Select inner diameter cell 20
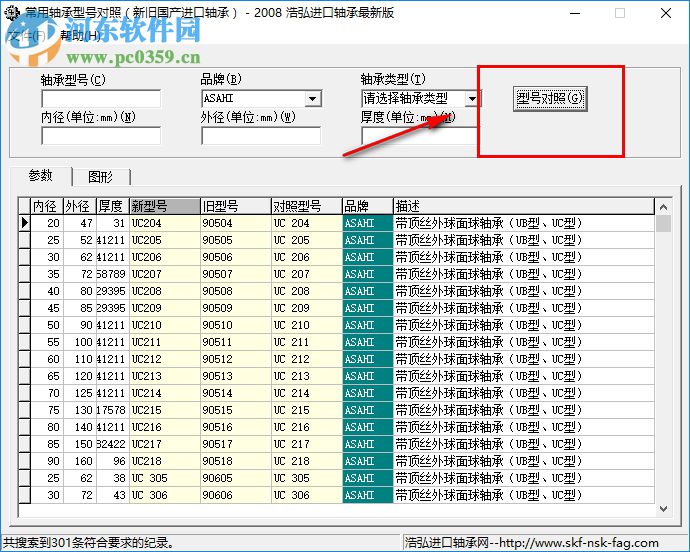This screenshot has height=552, width=690. [47, 223]
